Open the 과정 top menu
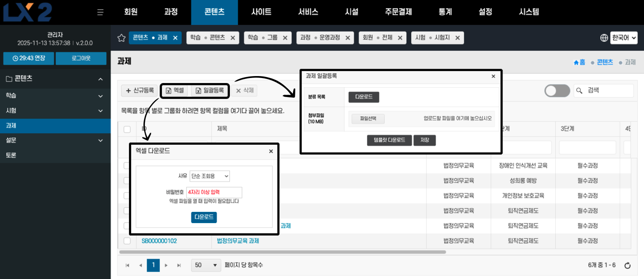The width and height of the screenshot is (644, 279). 171,12
